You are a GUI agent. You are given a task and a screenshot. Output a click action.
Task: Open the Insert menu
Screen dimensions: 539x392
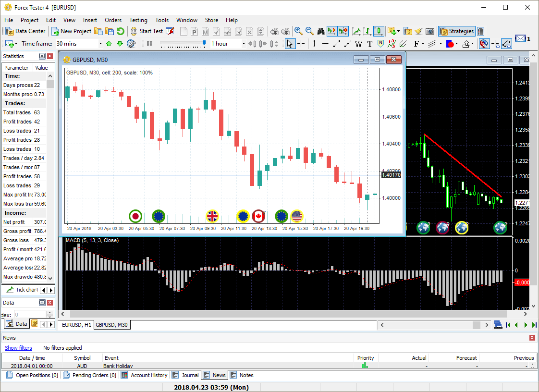click(x=90, y=20)
